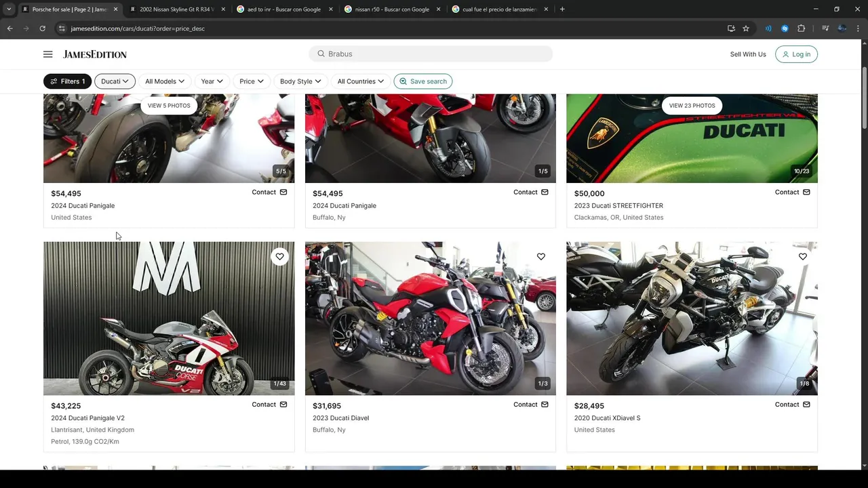Select the Porsche for sale tab
This screenshot has height=488, width=868.
(x=69, y=9)
